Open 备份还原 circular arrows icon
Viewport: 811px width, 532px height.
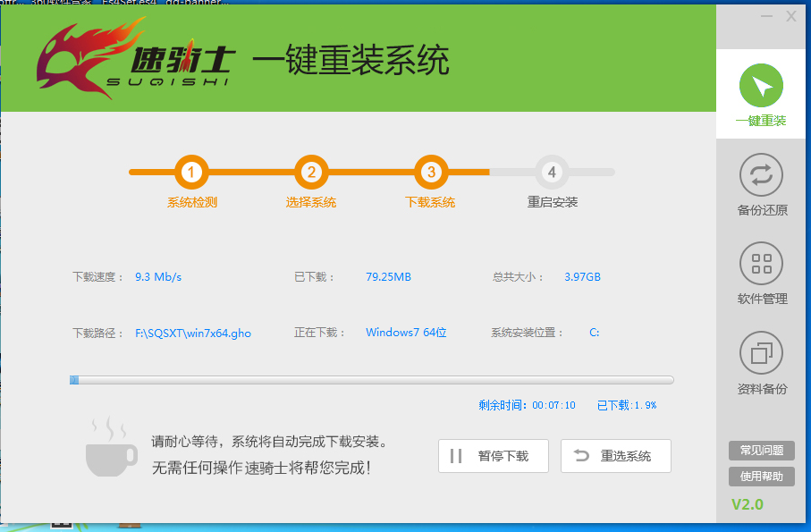point(761,175)
